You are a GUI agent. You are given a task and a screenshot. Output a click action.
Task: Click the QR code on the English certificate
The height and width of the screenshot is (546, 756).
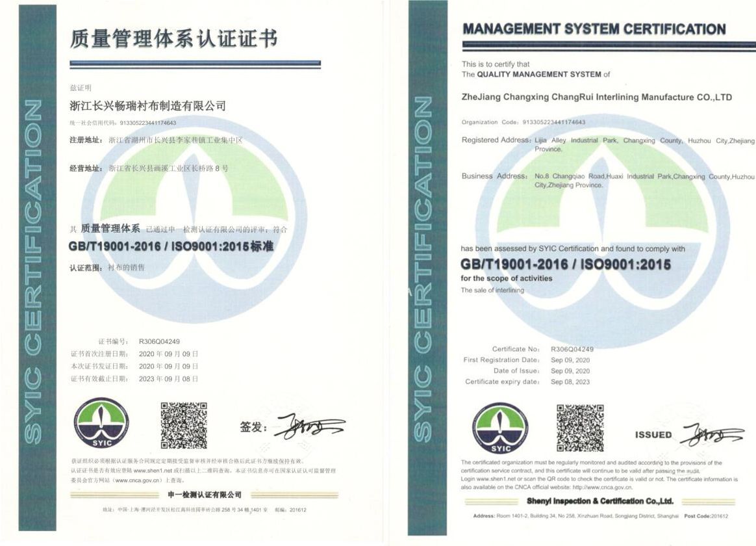point(580,428)
